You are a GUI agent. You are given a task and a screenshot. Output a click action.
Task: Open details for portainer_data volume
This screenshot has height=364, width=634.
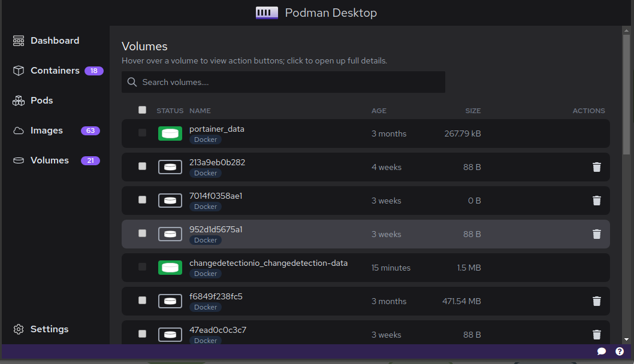pos(216,129)
